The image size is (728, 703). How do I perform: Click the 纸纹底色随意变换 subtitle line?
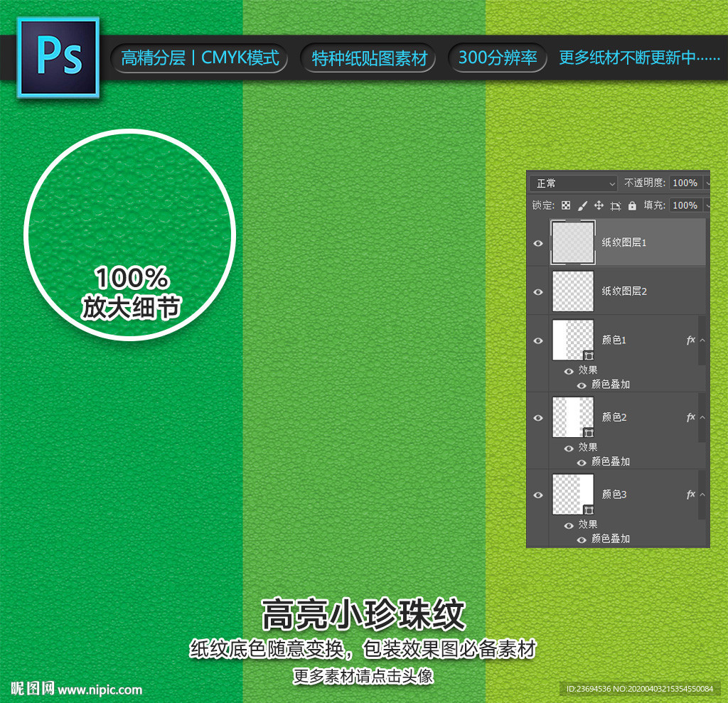(363, 649)
